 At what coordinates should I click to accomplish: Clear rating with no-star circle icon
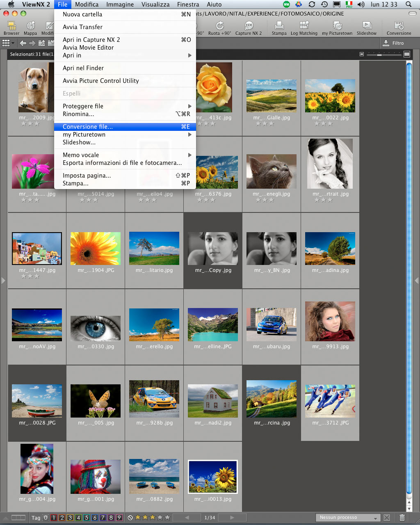click(130, 518)
